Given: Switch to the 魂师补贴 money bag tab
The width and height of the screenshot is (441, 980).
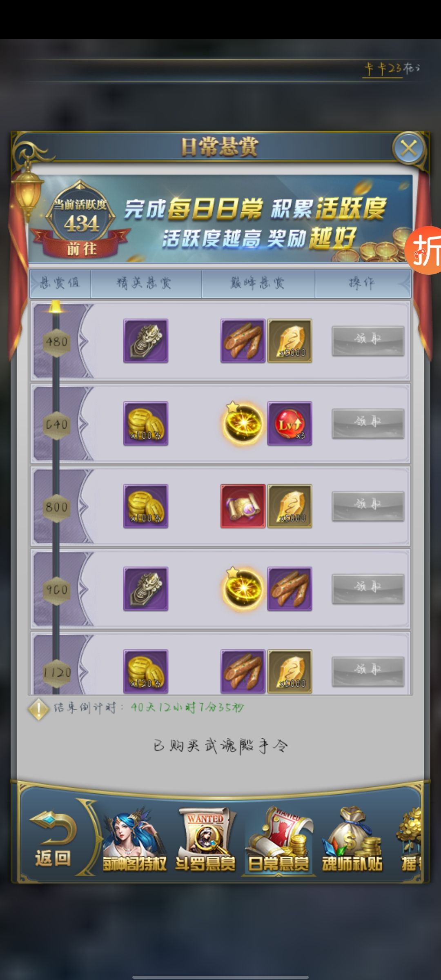Looking at the screenshot, I should click(x=352, y=840).
